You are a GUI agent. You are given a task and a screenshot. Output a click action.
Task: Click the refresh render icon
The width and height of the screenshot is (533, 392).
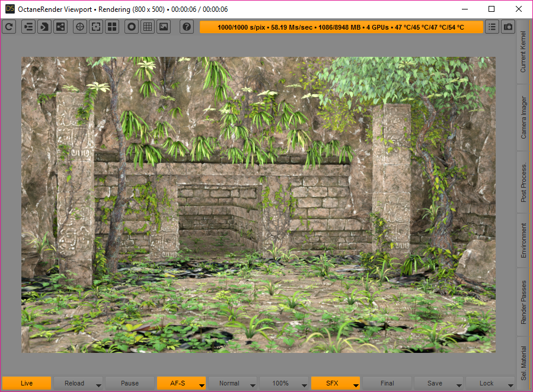[9, 27]
